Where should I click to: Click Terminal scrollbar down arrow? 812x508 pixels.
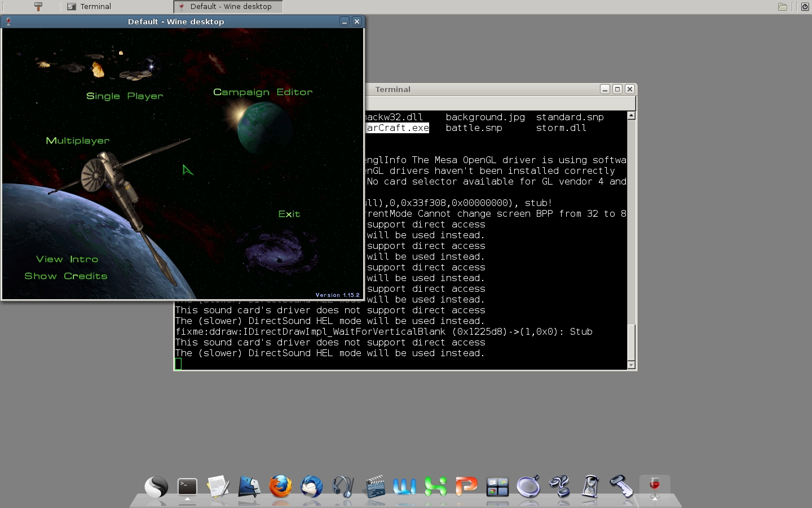coord(632,365)
